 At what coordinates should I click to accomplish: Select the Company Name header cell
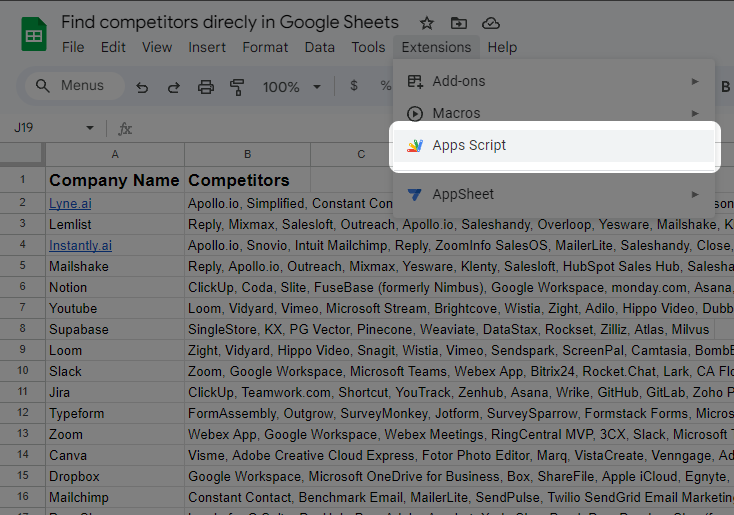pyautogui.click(x=115, y=180)
